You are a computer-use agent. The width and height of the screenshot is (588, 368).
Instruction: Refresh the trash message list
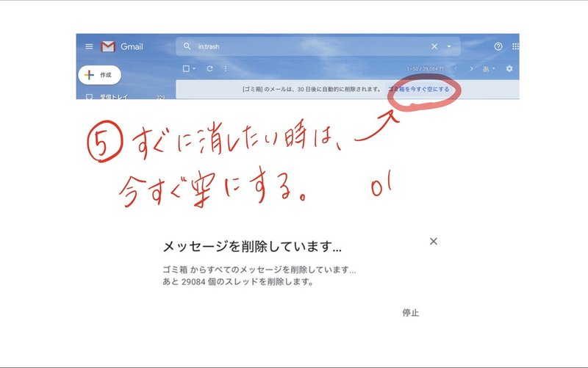click(x=209, y=68)
